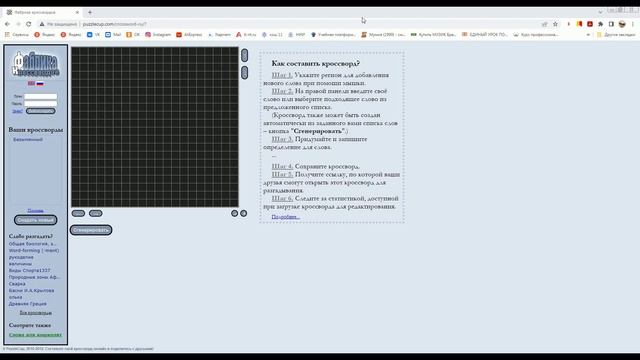The width and height of the screenshot is (640, 360).
Task: Open the Все кроссворды link
Action: [36, 313]
